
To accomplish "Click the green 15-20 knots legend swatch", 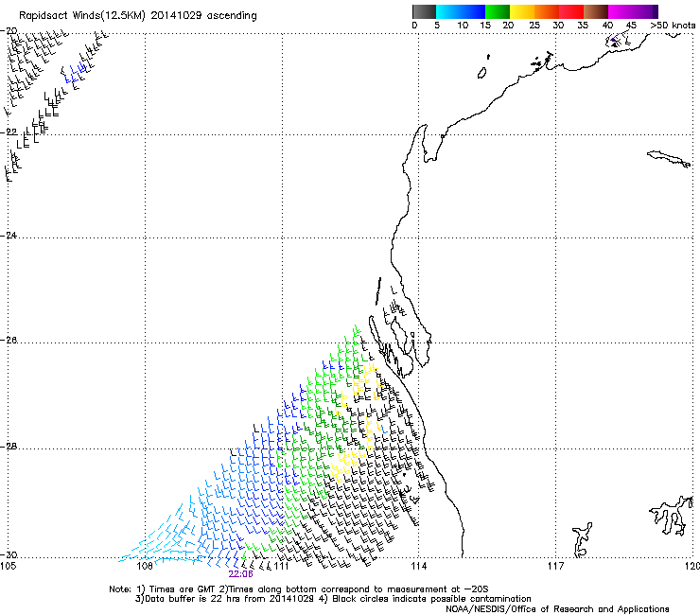I will point(498,11).
